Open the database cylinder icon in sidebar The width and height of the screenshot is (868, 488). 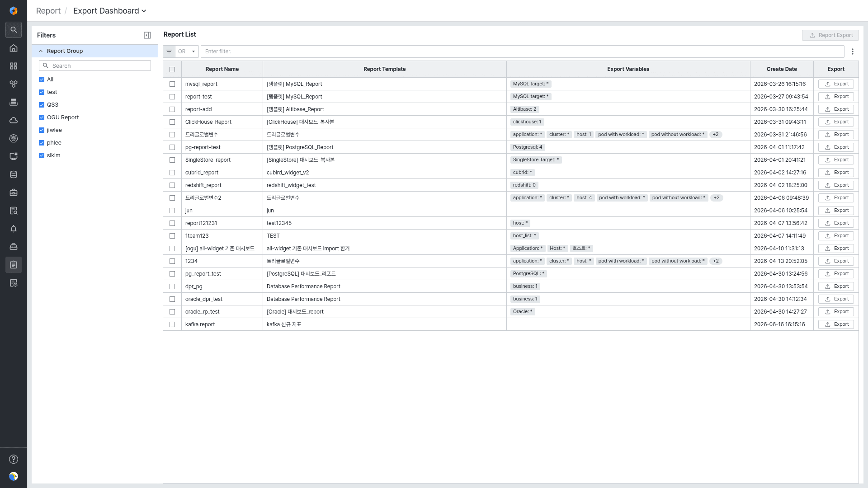14,174
